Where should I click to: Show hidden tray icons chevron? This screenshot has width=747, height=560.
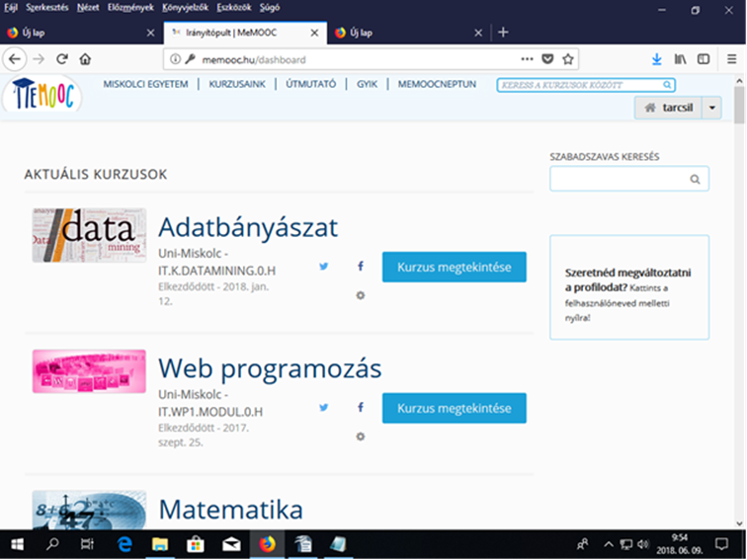coord(609,544)
